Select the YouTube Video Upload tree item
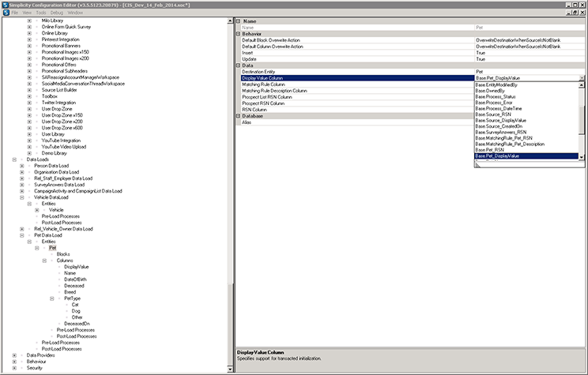The width and height of the screenshot is (588, 375). tap(64, 147)
